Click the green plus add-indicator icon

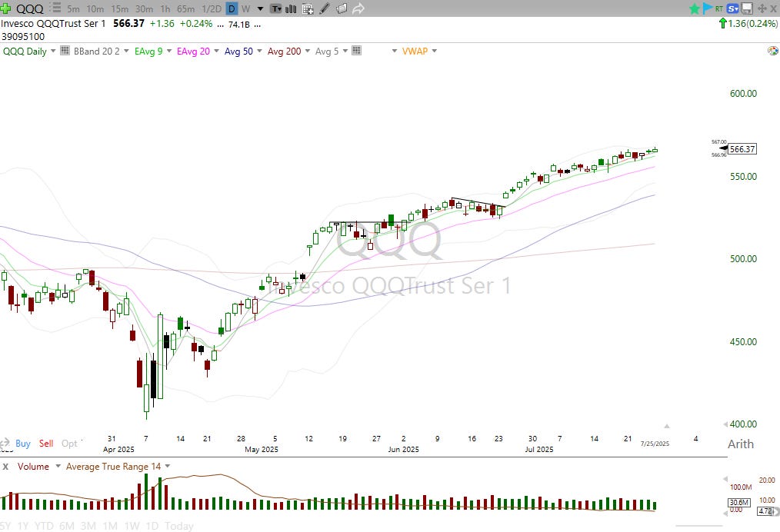[5, 8]
